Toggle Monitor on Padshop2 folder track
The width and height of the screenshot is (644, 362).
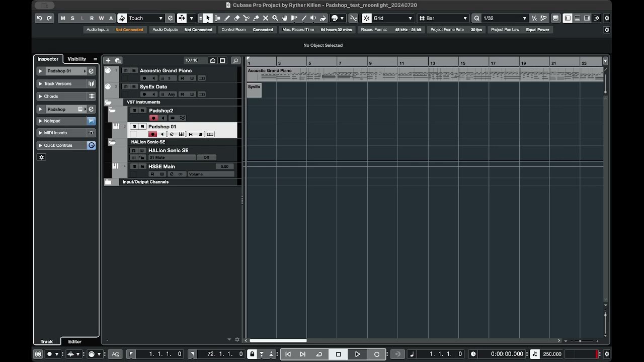pos(163,118)
